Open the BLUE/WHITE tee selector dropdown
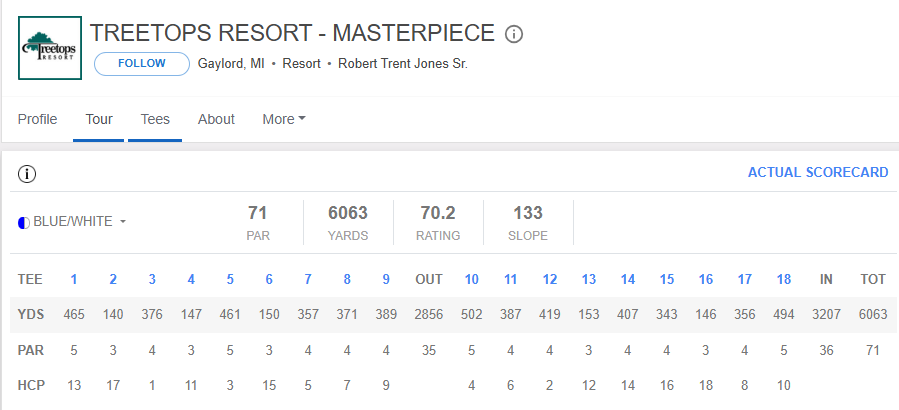This screenshot has height=410, width=899. click(79, 221)
